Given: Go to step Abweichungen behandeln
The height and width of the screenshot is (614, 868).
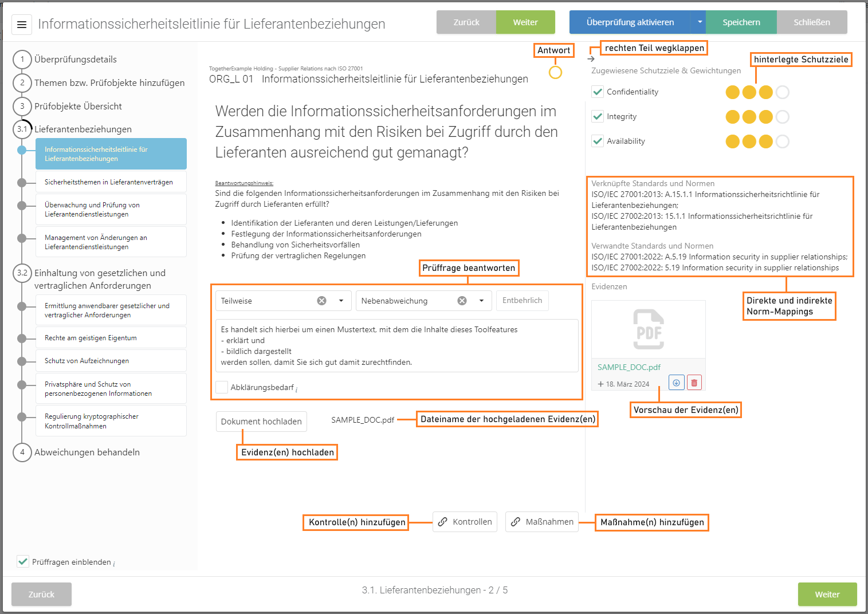Looking at the screenshot, I should (87, 452).
